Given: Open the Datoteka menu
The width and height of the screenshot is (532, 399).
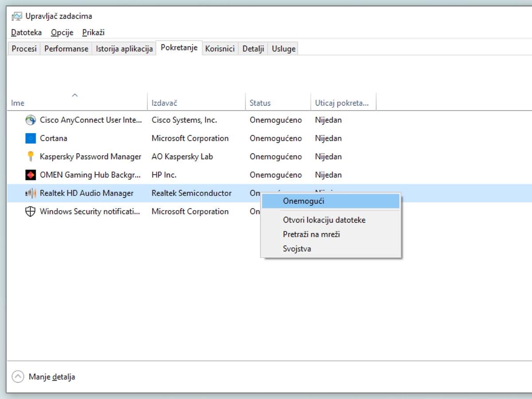Looking at the screenshot, I should tap(26, 32).
